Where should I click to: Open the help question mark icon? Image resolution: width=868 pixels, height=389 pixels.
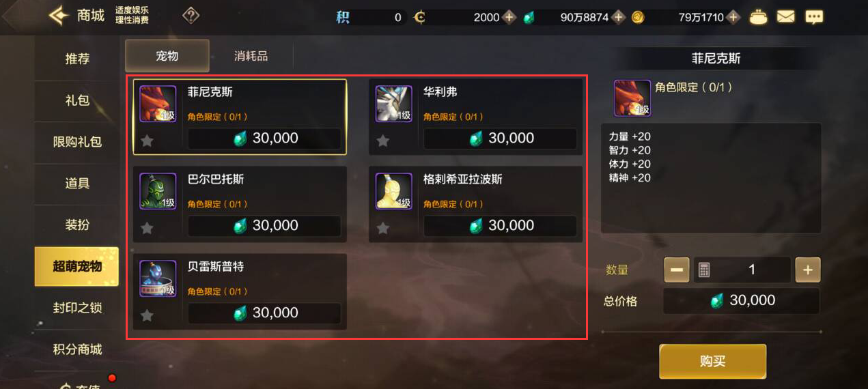pos(191,15)
